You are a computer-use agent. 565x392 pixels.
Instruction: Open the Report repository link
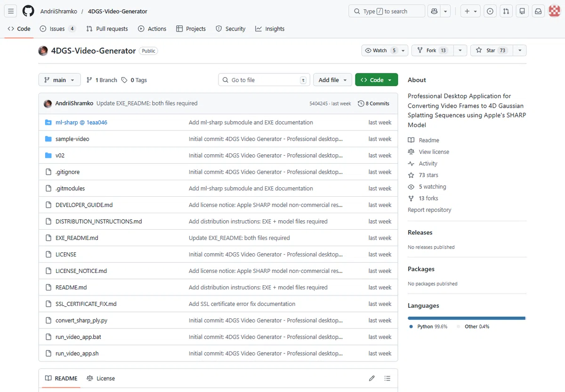(x=429, y=210)
